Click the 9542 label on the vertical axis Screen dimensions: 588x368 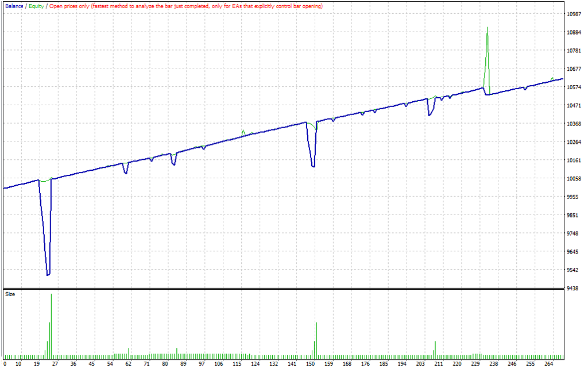pyautogui.click(x=572, y=270)
